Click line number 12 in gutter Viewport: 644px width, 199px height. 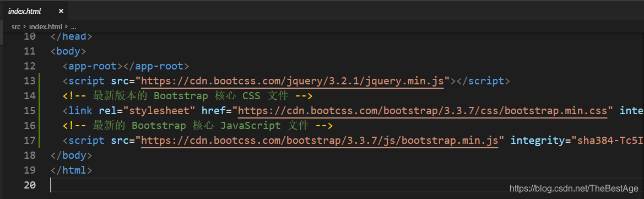[30, 66]
